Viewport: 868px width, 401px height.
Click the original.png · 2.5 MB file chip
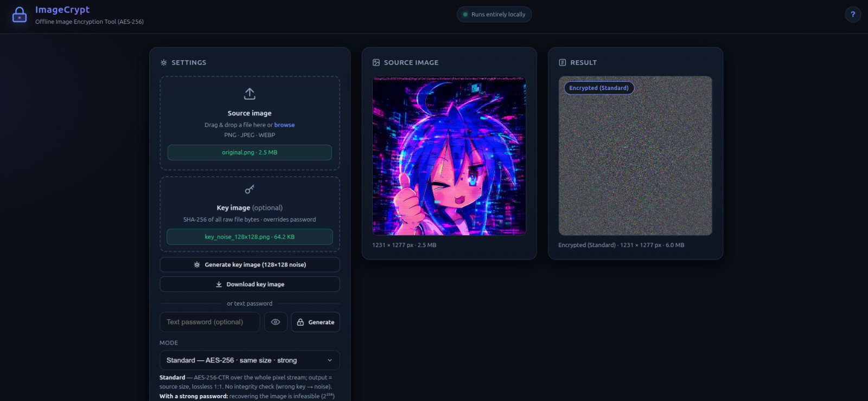coord(250,152)
